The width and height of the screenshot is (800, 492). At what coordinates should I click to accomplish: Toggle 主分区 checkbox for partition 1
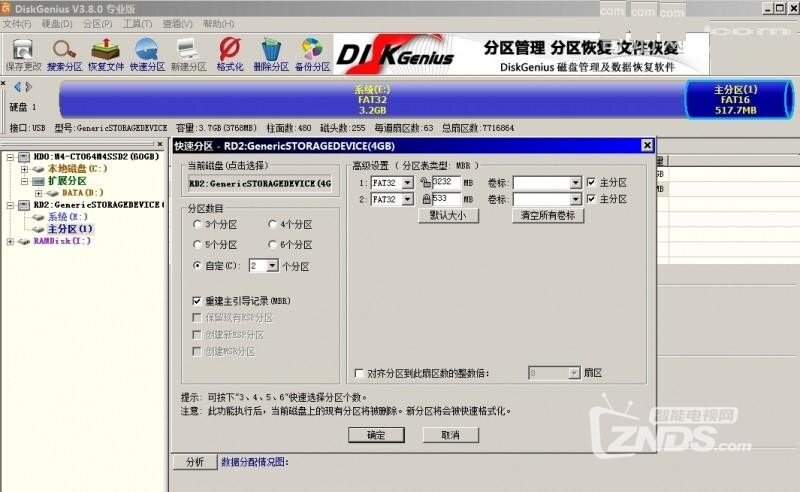coord(591,182)
